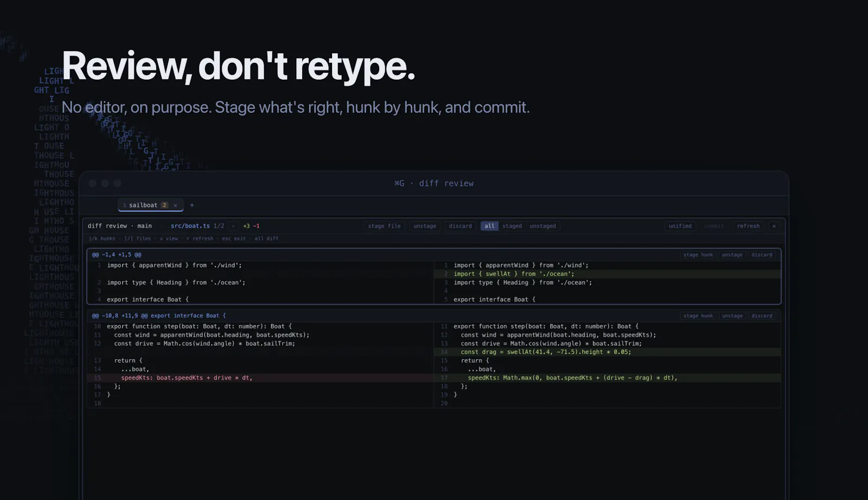Screen dimensions: 868x500
Task: Select the 'all' filter
Action: coord(489,226)
